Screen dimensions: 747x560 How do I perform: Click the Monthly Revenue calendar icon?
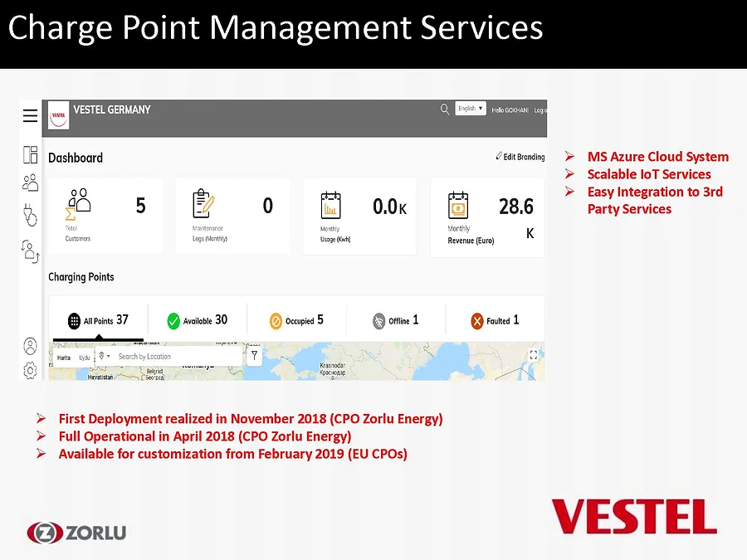pos(458,205)
